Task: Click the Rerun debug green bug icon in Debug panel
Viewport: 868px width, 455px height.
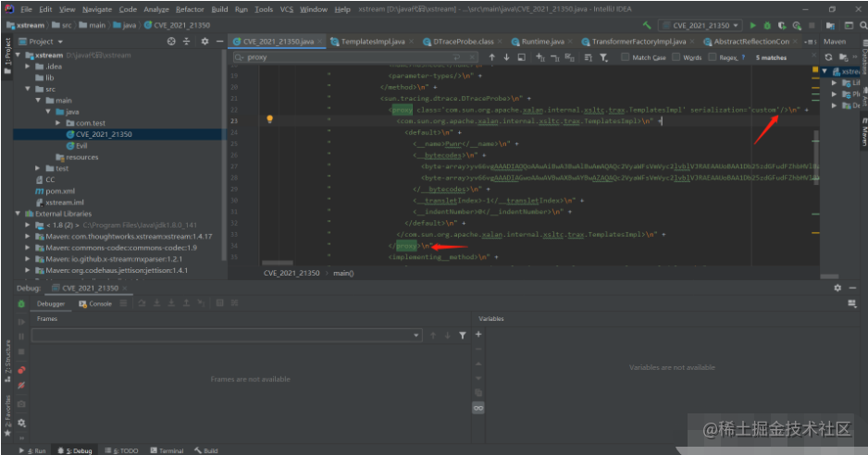Action: pos(21,303)
